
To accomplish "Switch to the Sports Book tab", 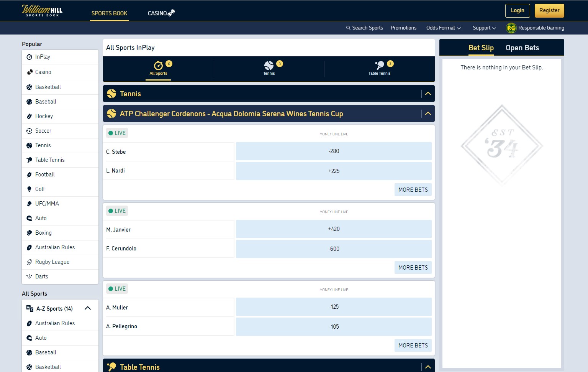I will click(109, 13).
